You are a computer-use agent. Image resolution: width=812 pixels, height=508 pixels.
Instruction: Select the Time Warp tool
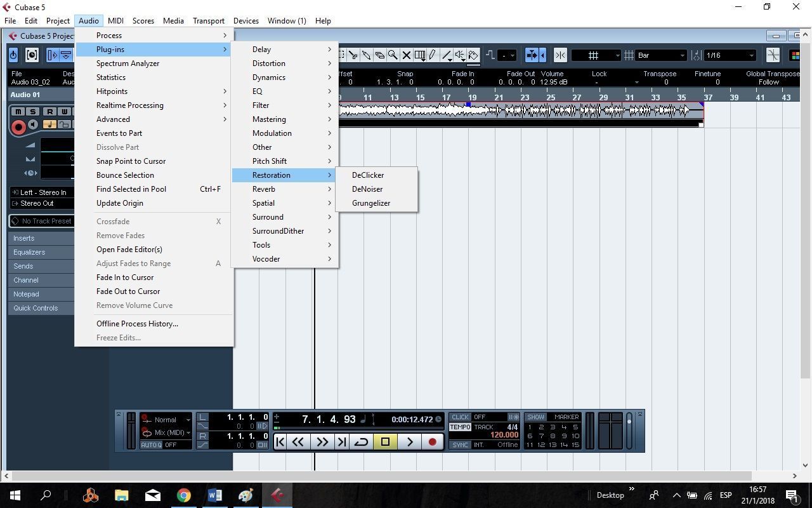[x=420, y=55]
